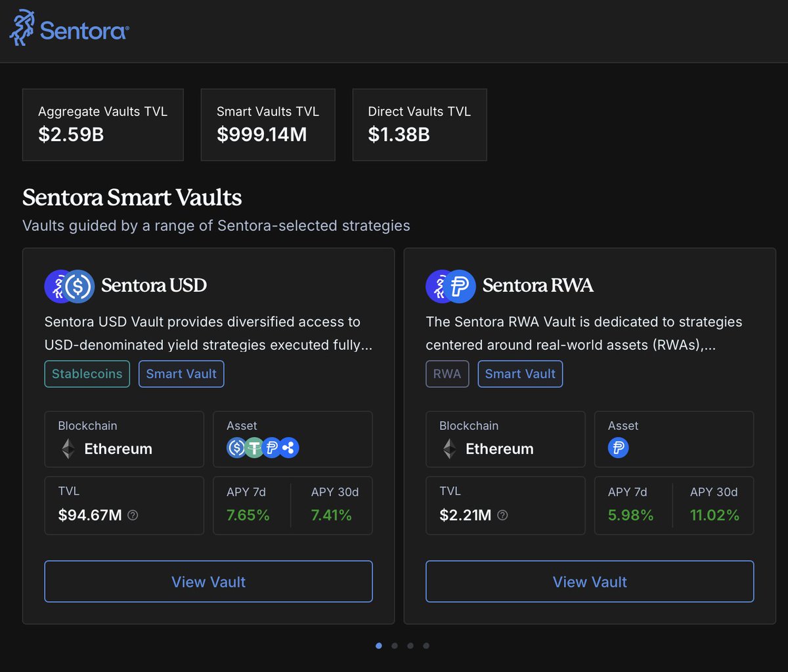
Task: Click the TVL info icon next to $2.21M
Action: 502,515
